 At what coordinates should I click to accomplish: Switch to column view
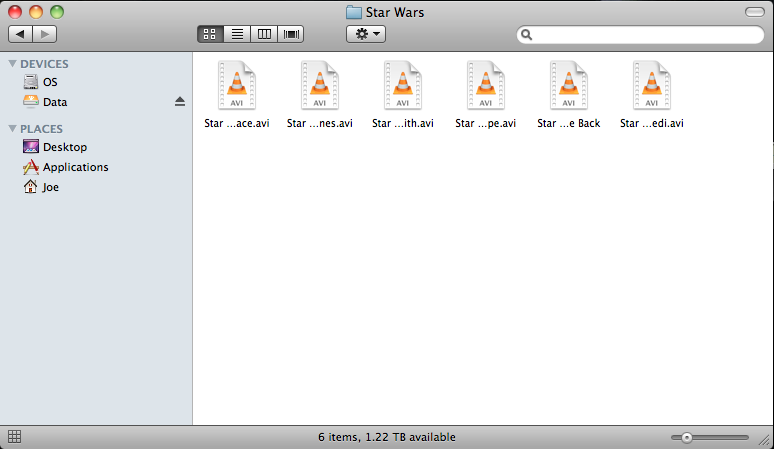[264, 34]
